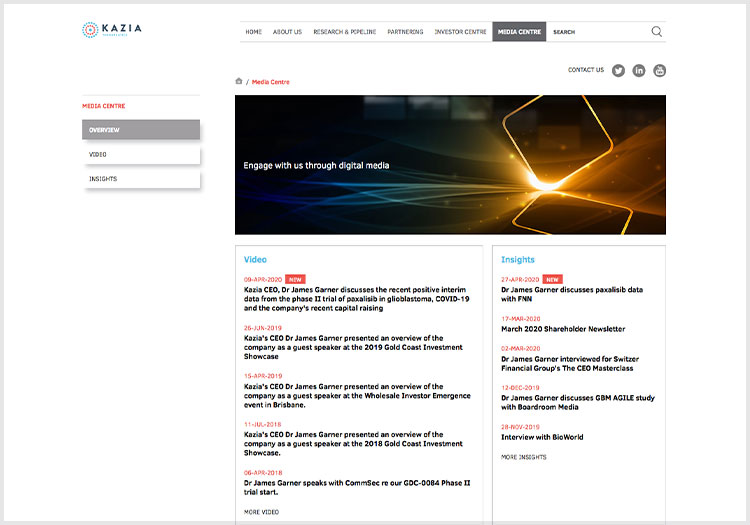
Task: Click the 02-MAR-2020 date
Action: tap(520, 348)
